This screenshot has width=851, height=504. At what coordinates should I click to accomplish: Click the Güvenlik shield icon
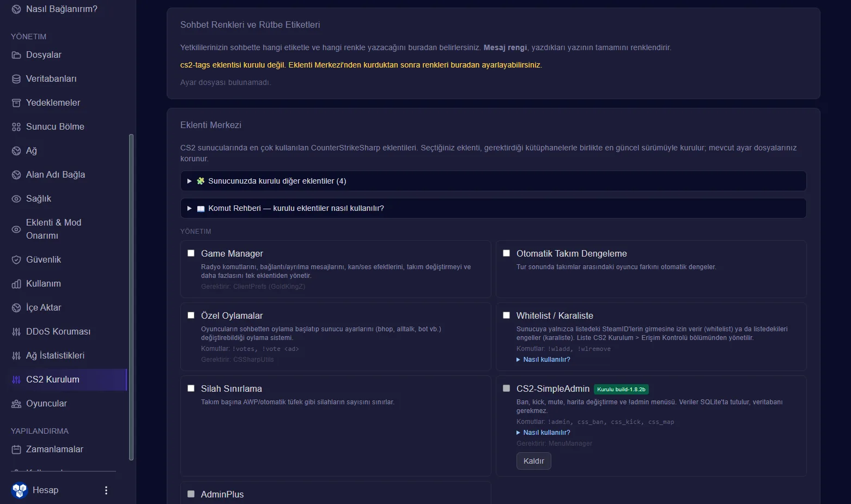click(x=16, y=260)
